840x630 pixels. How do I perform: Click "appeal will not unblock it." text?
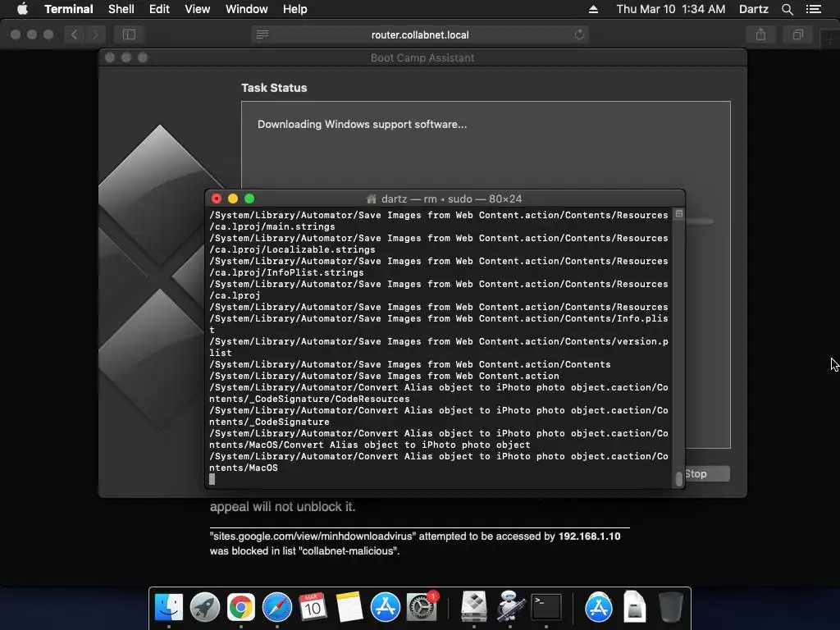[x=282, y=507]
